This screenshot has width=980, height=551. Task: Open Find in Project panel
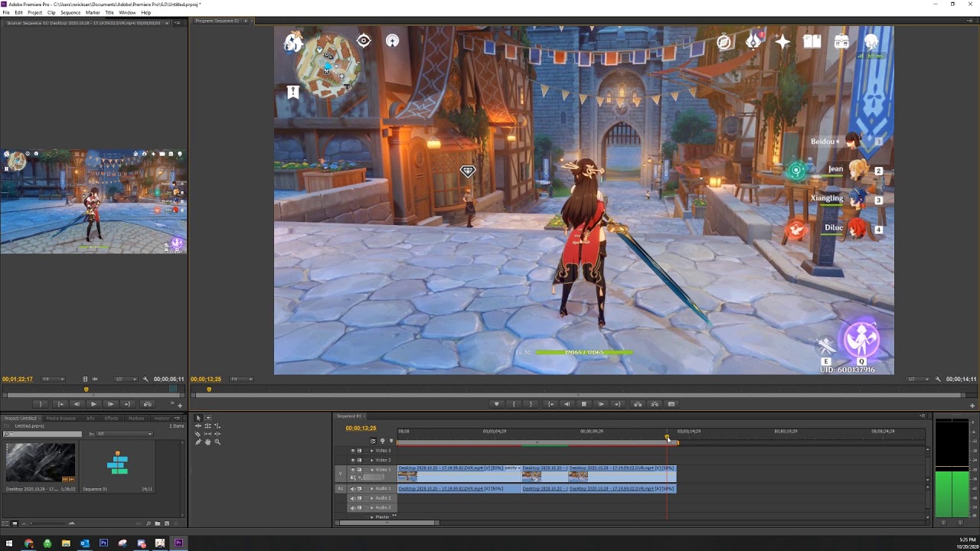(x=148, y=523)
